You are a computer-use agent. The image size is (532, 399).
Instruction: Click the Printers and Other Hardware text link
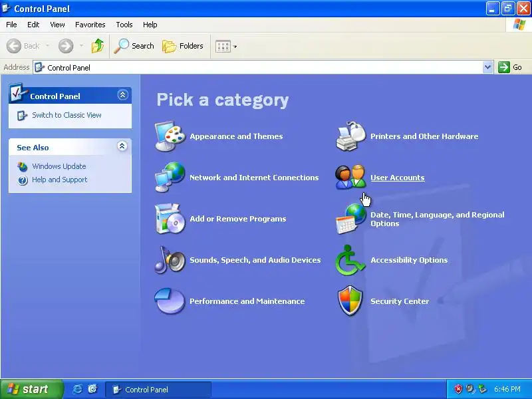pyautogui.click(x=424, y=136)
